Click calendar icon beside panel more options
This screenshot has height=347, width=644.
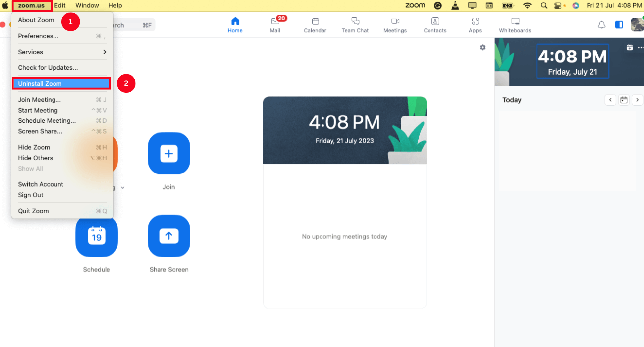(630, 48)
